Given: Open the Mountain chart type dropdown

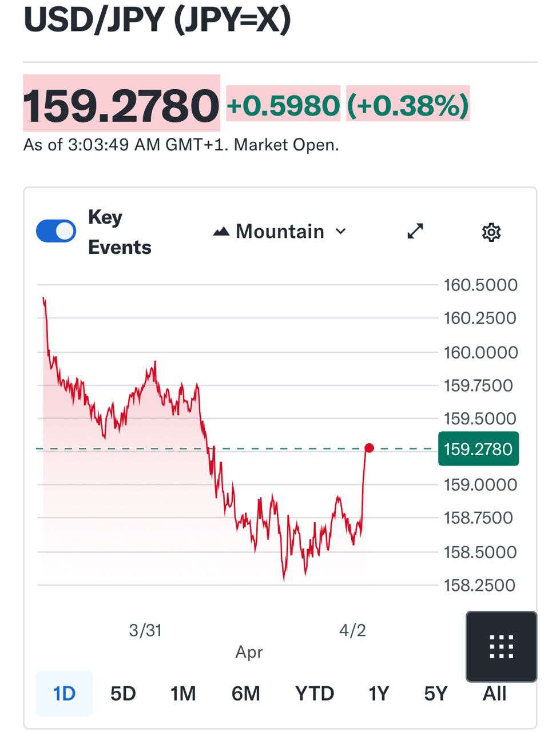Looking at the screenshot, I should pyautogui.click(x=280, y=232).
